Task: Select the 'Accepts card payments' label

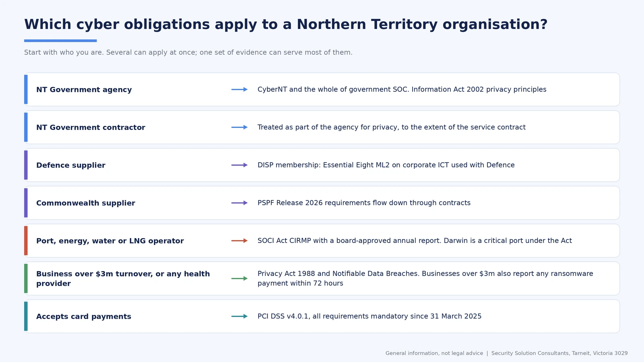Action: coord(84,317)
